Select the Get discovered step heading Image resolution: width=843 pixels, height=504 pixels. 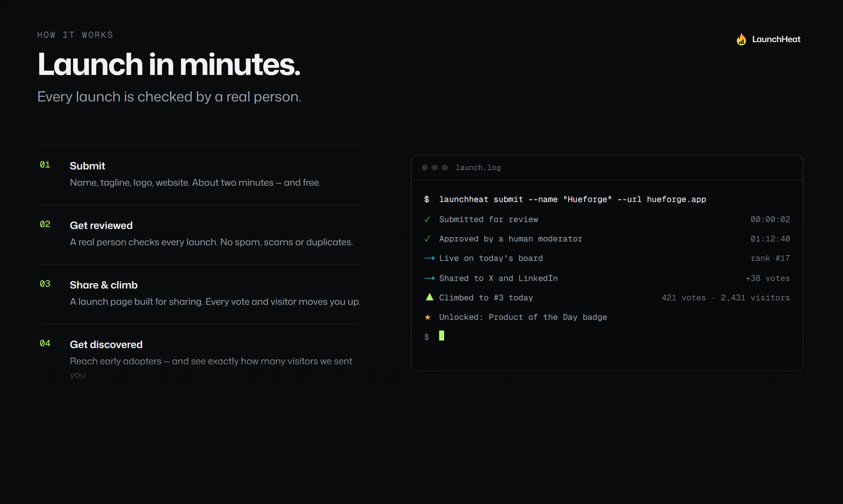106,345
